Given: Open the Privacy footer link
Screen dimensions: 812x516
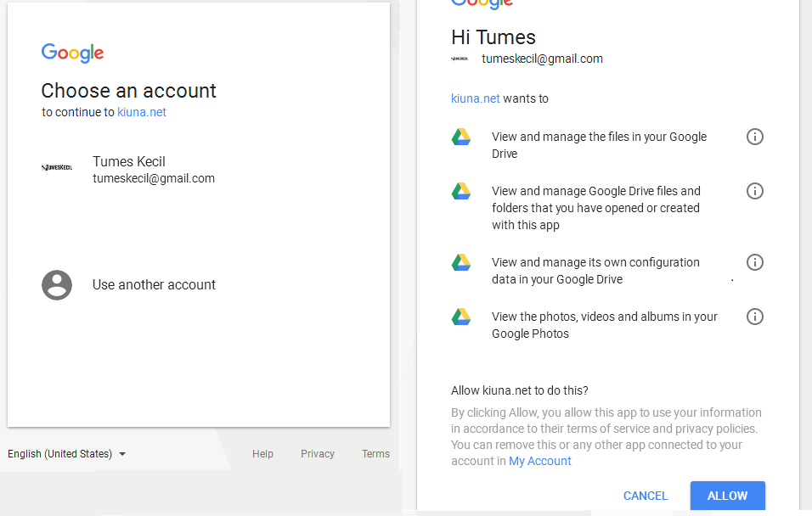Looking at the screenshot, I should click(x=318, y=454).
